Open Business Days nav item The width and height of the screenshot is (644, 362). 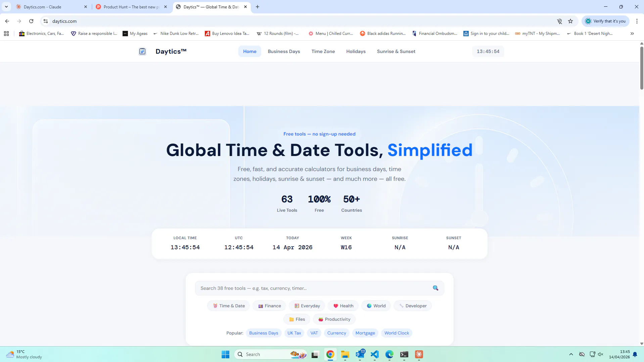[x=284, y=51]
